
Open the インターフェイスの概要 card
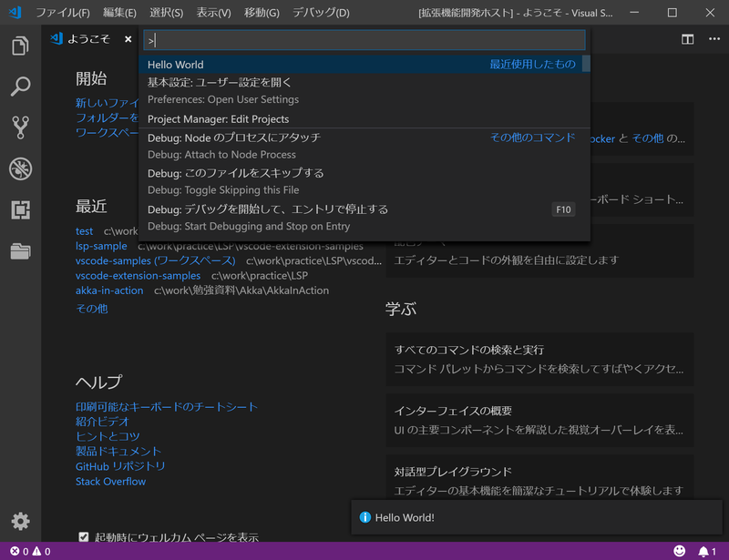pos(539,420)
